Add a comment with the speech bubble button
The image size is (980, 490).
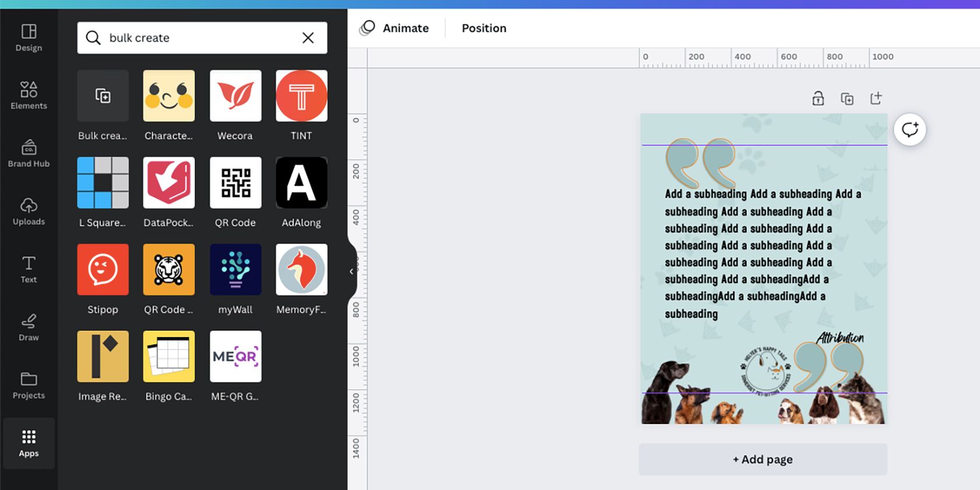909,129
